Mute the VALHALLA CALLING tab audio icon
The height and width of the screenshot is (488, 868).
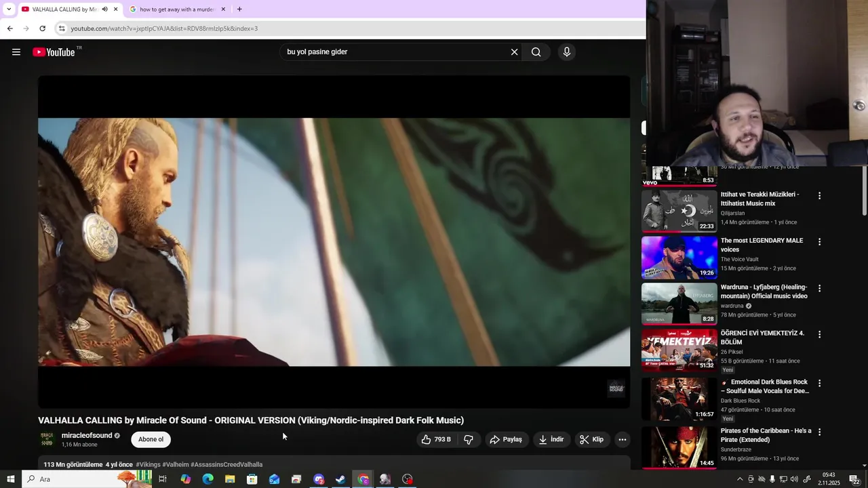[104, 9]
